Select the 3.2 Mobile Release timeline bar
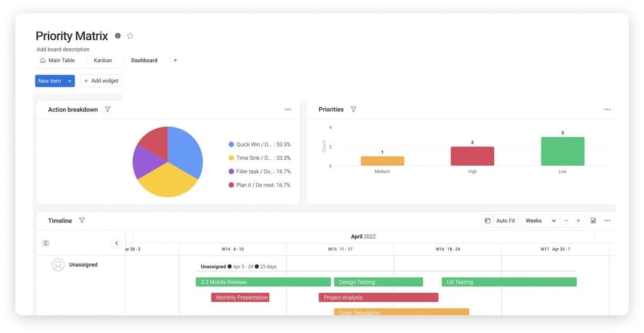 263,282
